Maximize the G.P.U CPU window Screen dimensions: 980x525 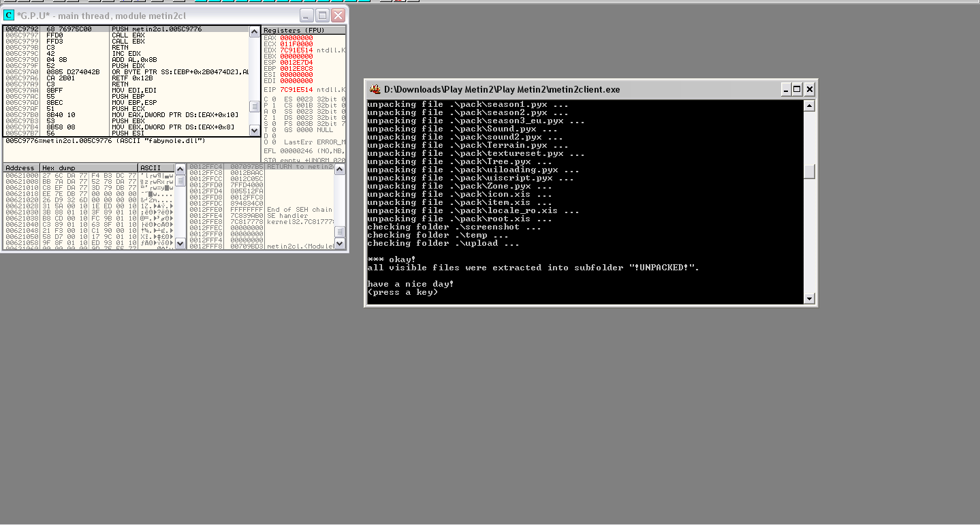click(x=322, y=15)
